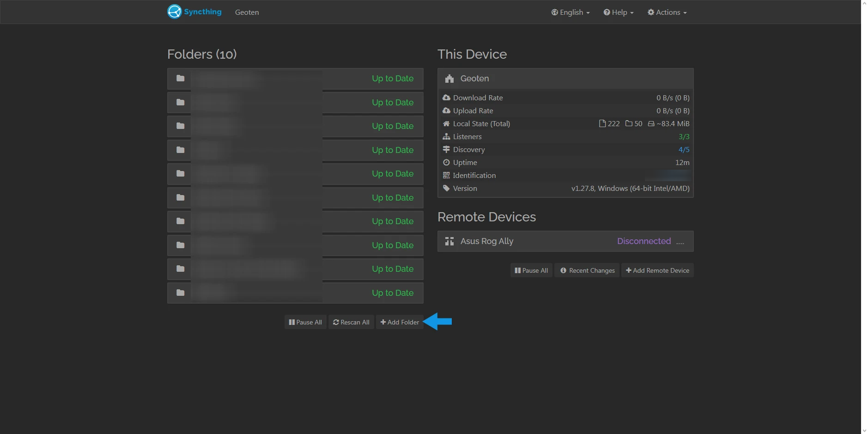The width and height of the screenshot is (868, 434).
Task: Open the English language dropdown
Action: (570, 12)
